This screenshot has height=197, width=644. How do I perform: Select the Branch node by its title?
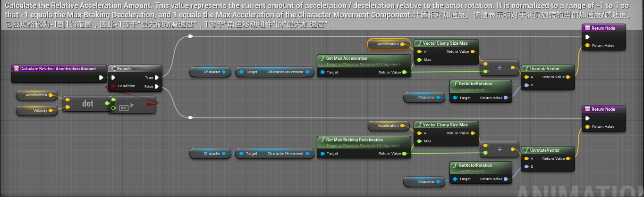[124, 69]
